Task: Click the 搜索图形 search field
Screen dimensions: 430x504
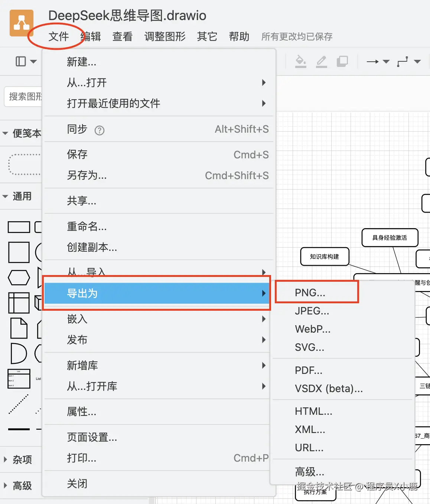Action: (24, 97)
